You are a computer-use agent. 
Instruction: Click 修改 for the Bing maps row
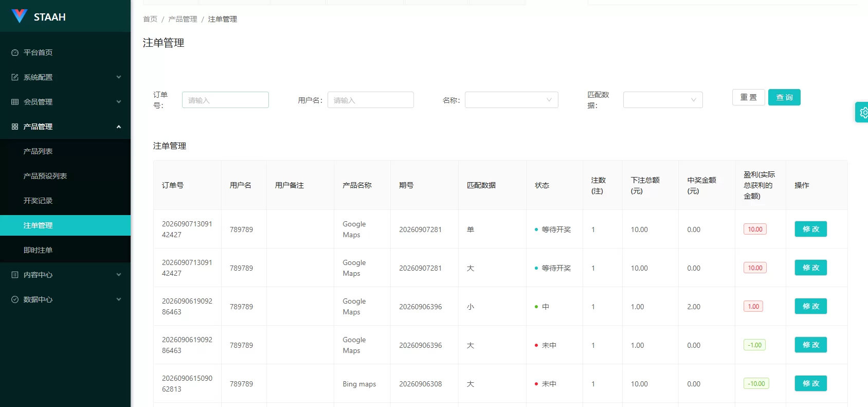coord(811,383)
